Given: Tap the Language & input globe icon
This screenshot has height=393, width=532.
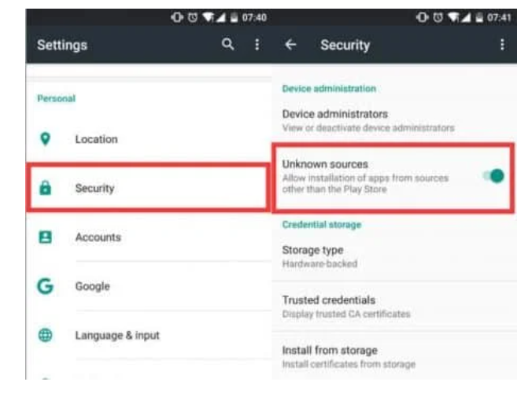Looking at the screenshot, I should click(45, 335).
